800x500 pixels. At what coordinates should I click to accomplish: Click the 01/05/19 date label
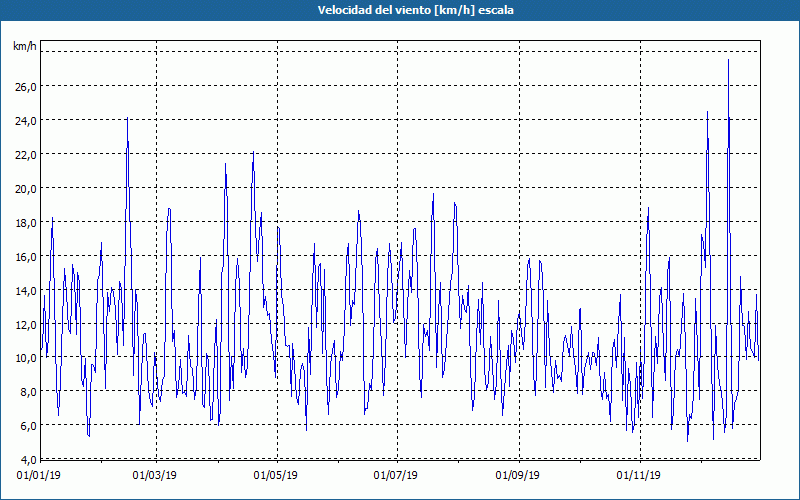(x=276, y=476)
